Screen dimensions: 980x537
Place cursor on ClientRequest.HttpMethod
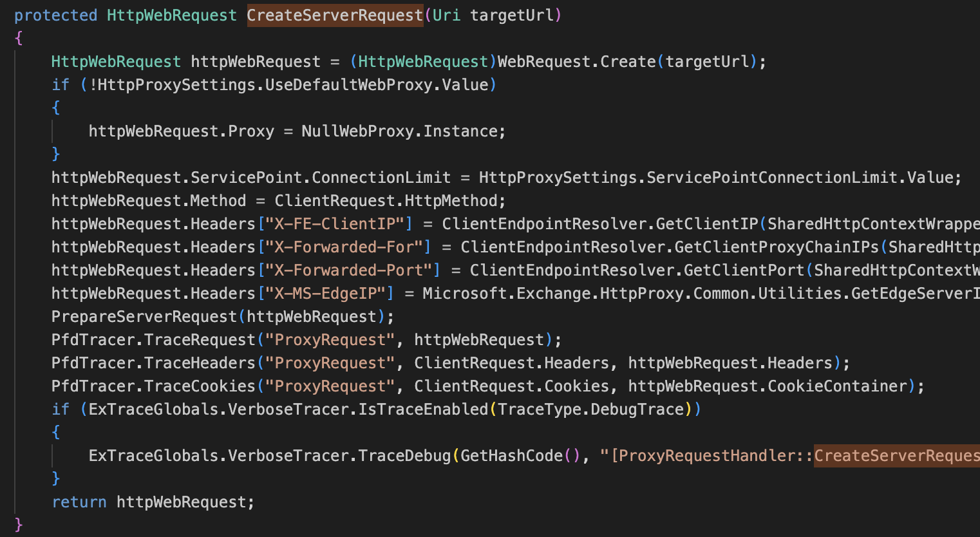(390, 201)
